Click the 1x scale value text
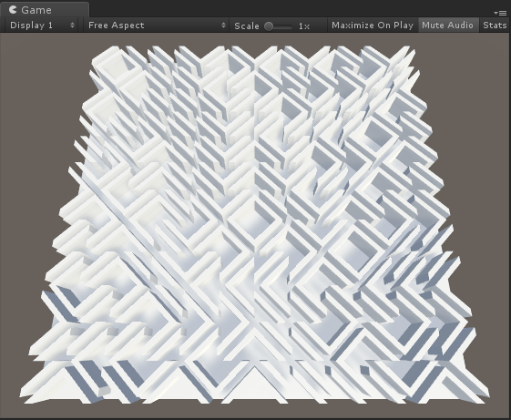Viewport: 511px width, 420px height. pos(304,26)
